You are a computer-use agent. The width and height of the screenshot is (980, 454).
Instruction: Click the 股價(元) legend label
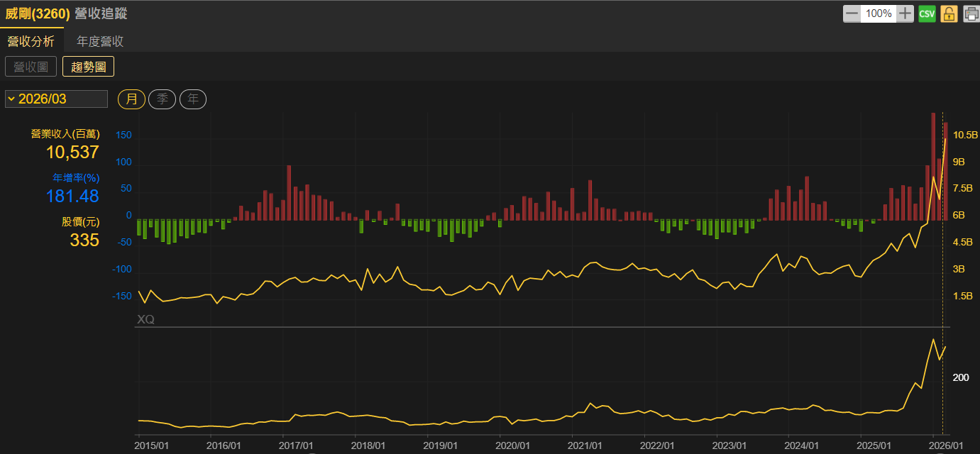80,222
